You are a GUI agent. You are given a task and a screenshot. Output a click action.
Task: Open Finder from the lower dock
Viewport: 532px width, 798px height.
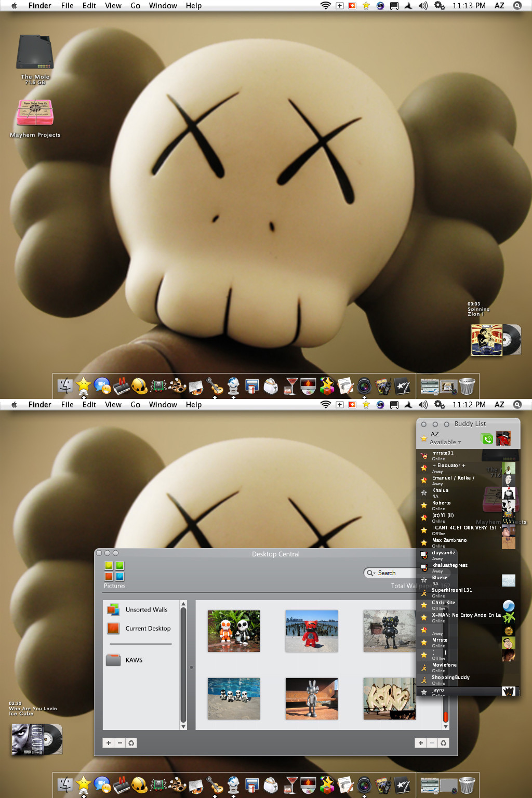[65, 785]
